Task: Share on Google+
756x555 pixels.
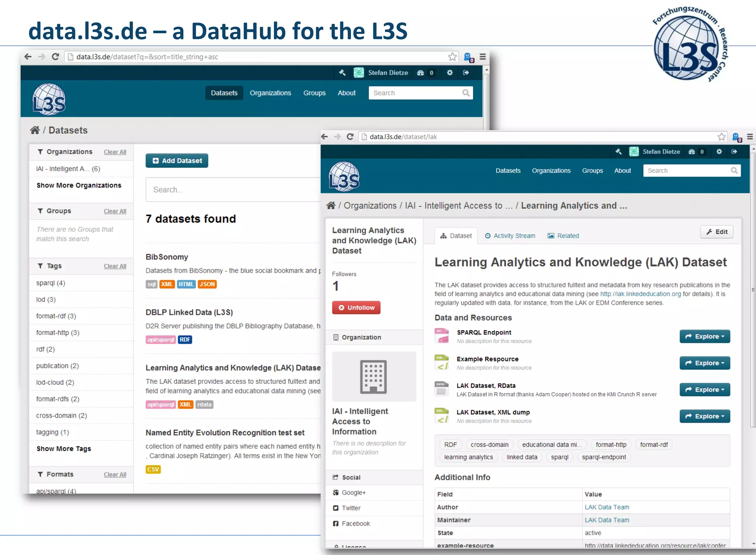Action: [353, 492]
